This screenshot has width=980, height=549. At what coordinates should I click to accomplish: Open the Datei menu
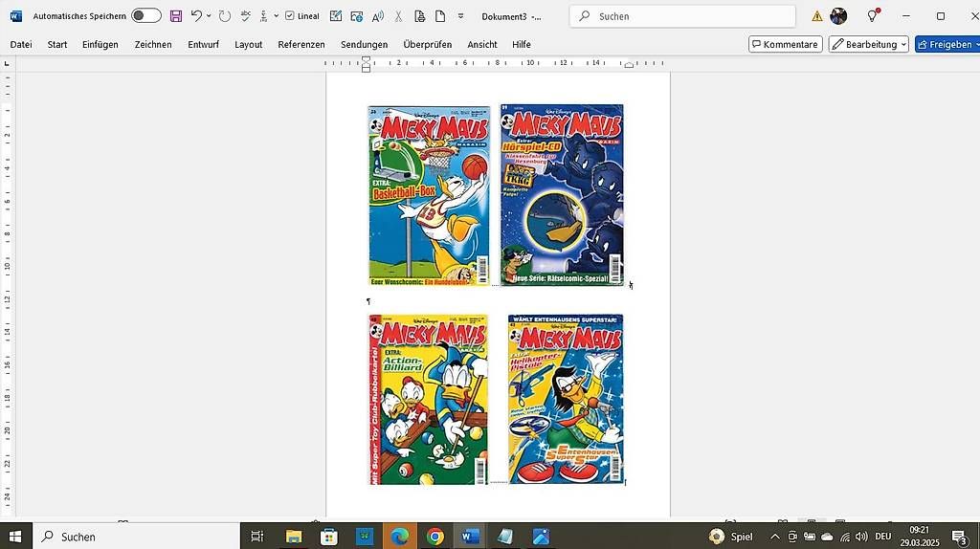pos(21,44)
